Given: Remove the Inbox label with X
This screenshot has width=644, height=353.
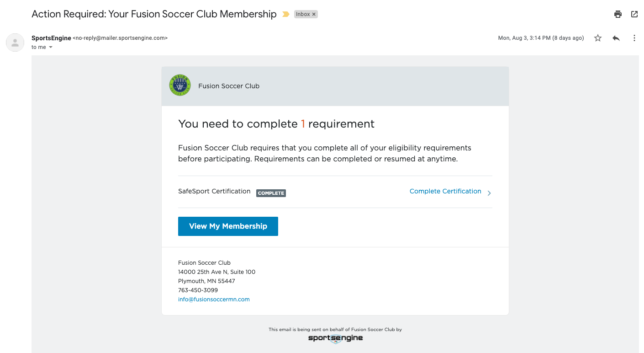Looking at the screenshot, I should click(x=314, y=14).
